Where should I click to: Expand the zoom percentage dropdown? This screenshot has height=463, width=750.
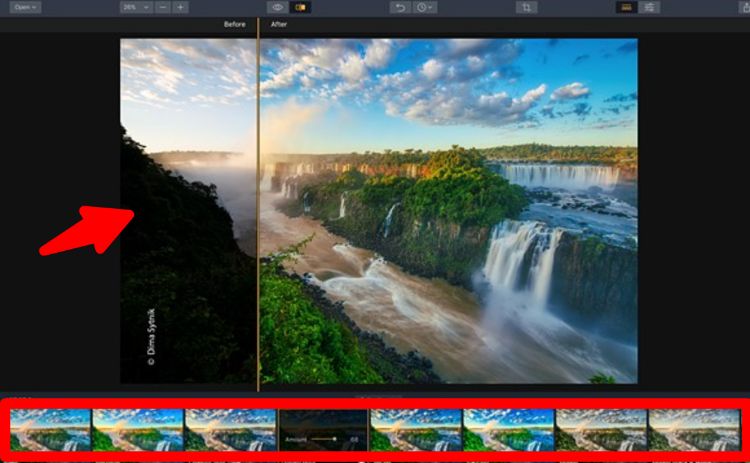coord(136,7)
